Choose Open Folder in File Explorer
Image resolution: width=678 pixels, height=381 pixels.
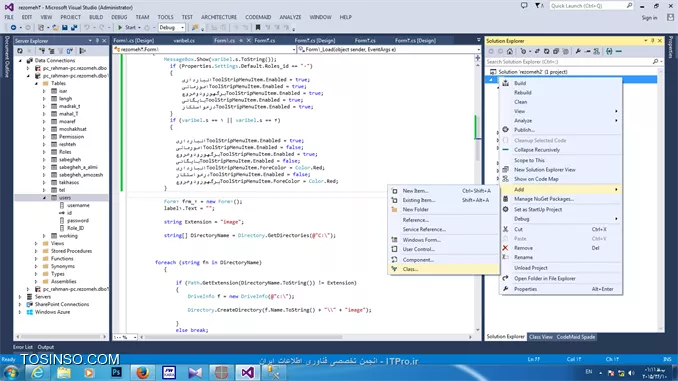click(561, 279)
